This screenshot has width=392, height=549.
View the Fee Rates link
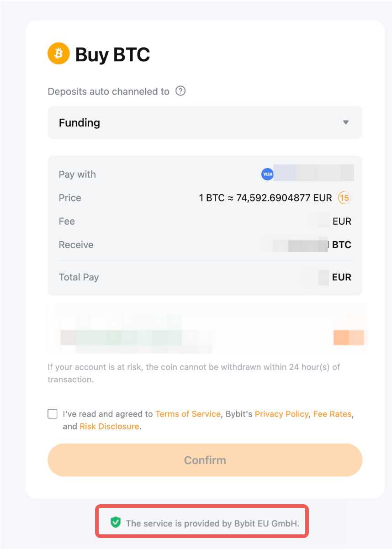pyautogui.click(x=332, y=414)
